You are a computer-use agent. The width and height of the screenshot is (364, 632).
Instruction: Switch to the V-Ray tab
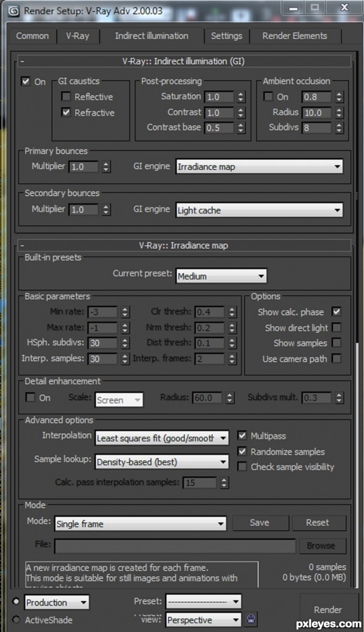78,36
